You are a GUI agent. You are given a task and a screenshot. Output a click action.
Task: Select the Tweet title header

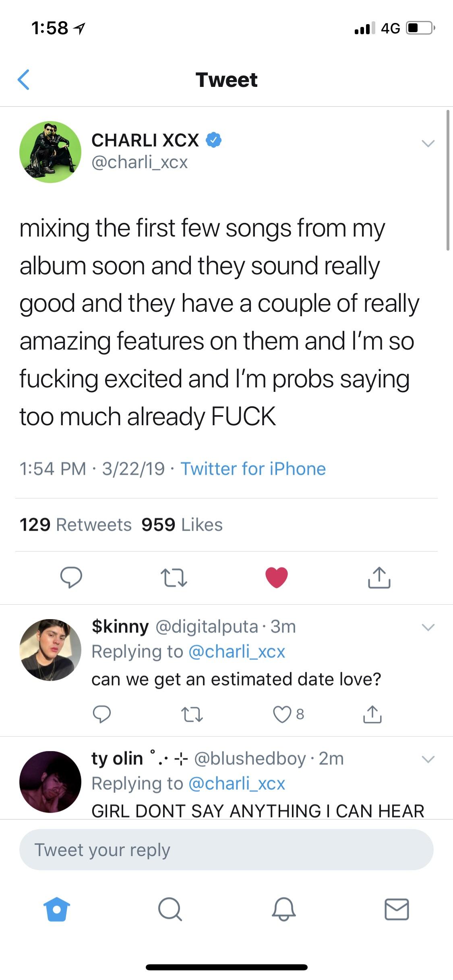(x=226, y=79)
